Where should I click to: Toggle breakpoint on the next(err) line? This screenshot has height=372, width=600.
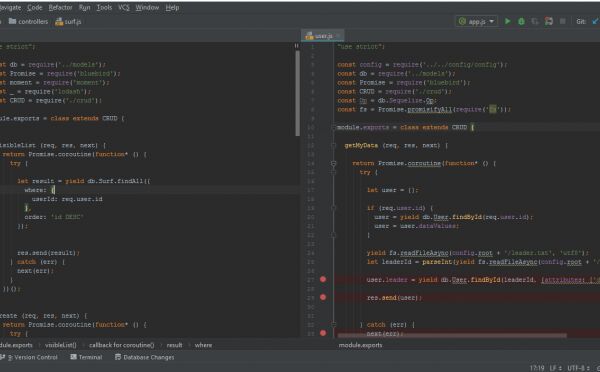tap(323, 333)
